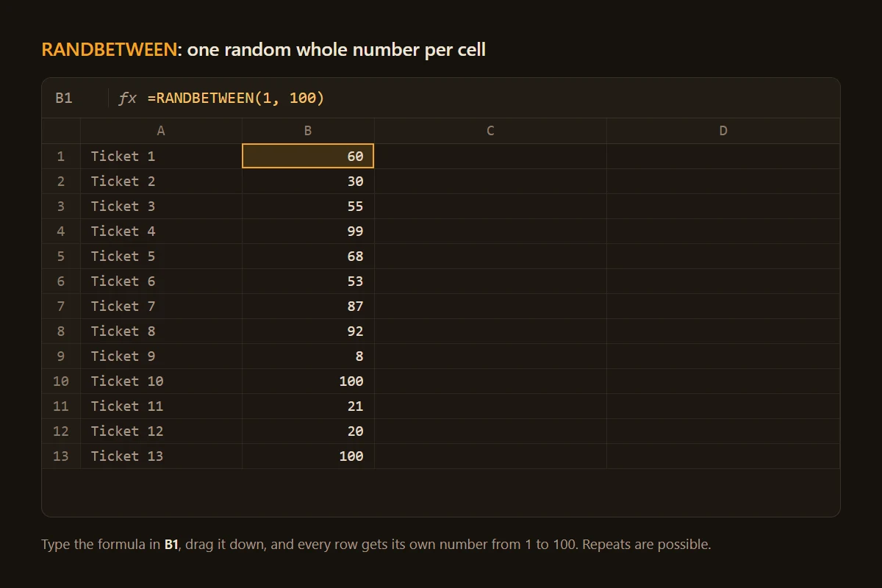
Task: Click the cell with value 99
Action: [x=308, y=231]
